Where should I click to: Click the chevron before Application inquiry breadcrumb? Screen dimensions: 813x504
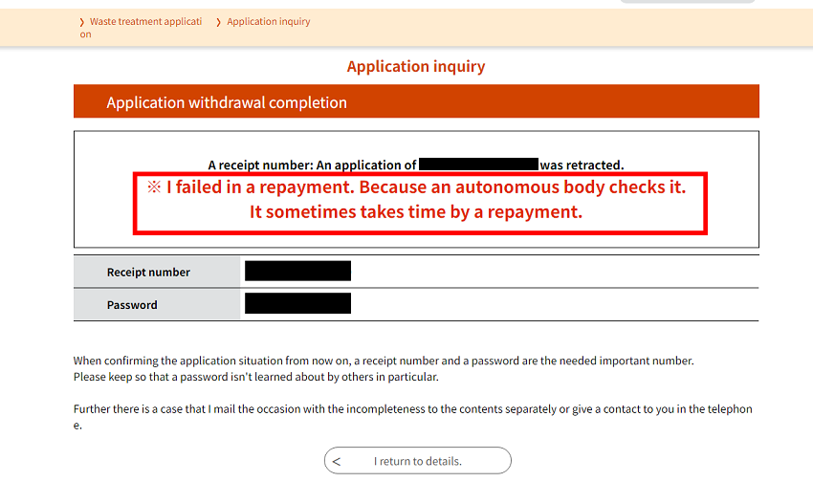[x=218, y=22]
